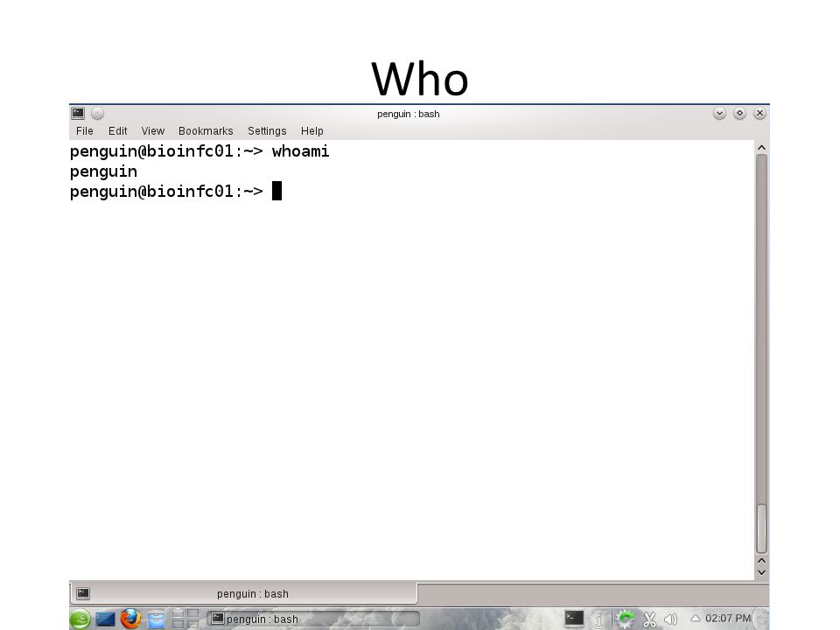Open the Bookmarks menu
Screen dimensions: 840x630
click(206, 130)
